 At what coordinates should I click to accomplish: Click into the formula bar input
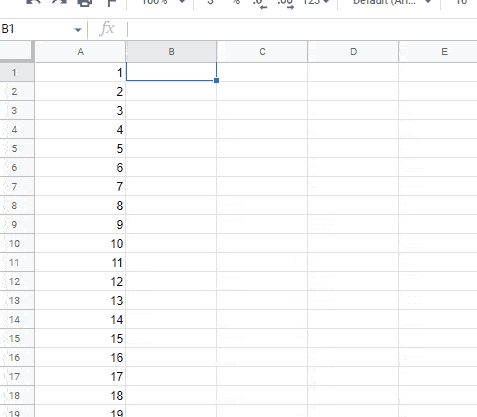pos(302,29)
